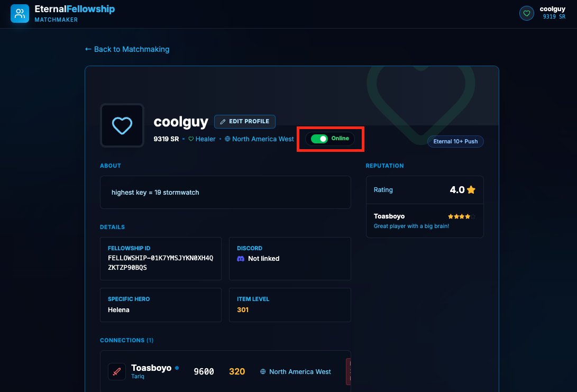Click the Reputation section heading
The height and width of the screenshot is (392, 577).
tap(384, 166)
